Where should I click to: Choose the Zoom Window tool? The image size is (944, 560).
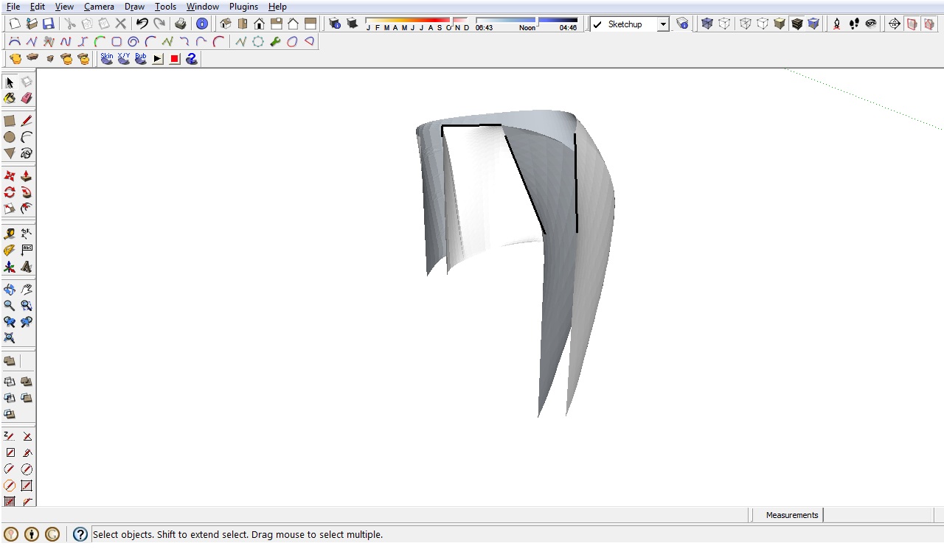click(27, 306)
